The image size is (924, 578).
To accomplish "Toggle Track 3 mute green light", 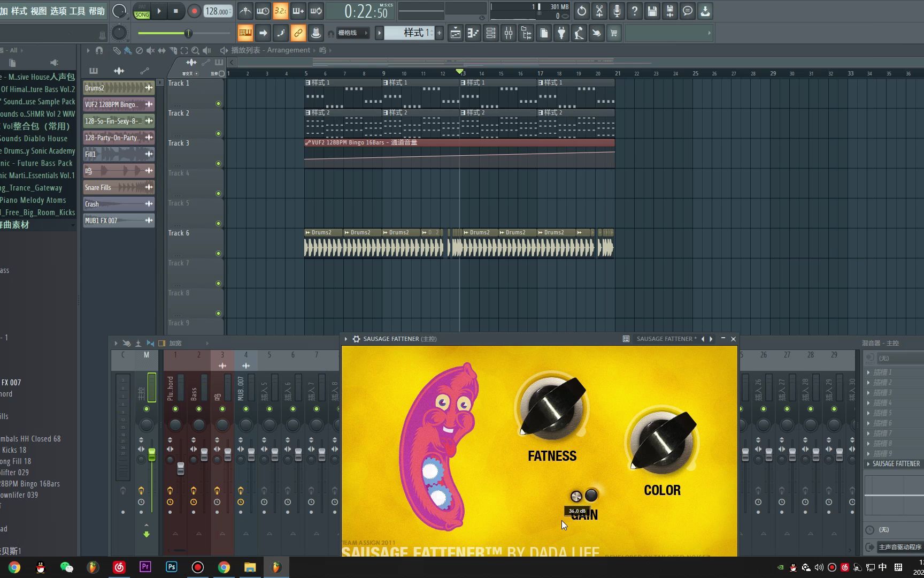I will (218, 163).
